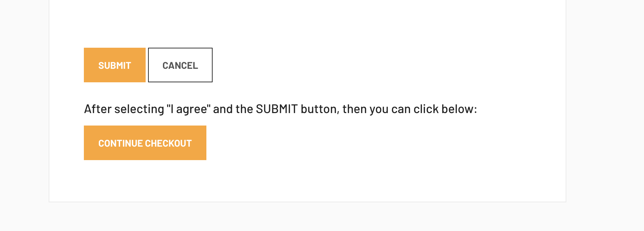This screenshot has width=644, height=231.
Task: Click the "click below:" text ending the instruction
Action: [x=445, y=109]
